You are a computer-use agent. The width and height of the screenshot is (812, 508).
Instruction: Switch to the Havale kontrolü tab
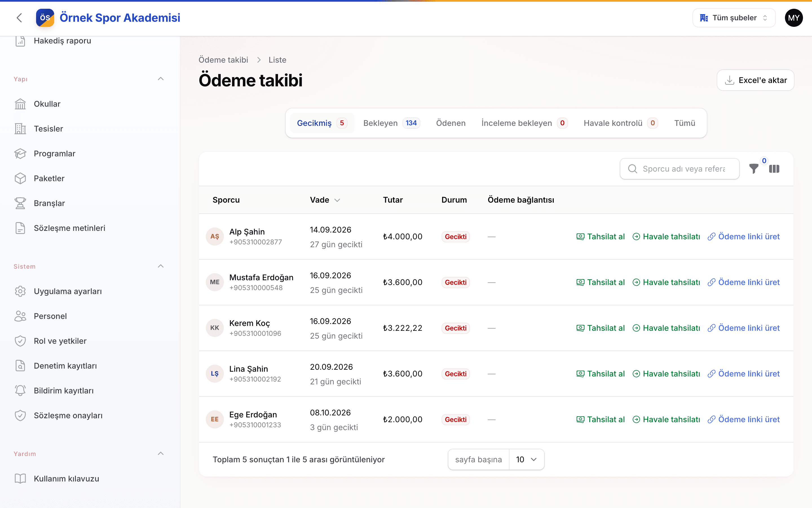pyautogui.click(x=621, y=123)
